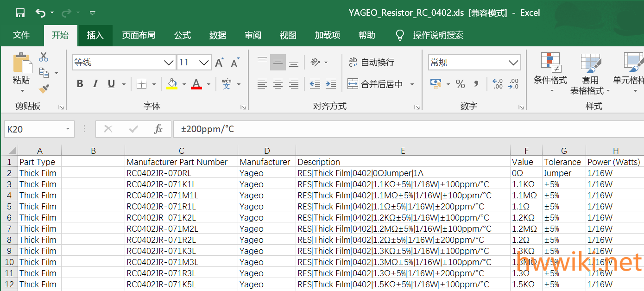Image resolution: width=644 pixels, height=291 pixels.
Task: Open the font name dropdown 等线
Action: (169, 63)
